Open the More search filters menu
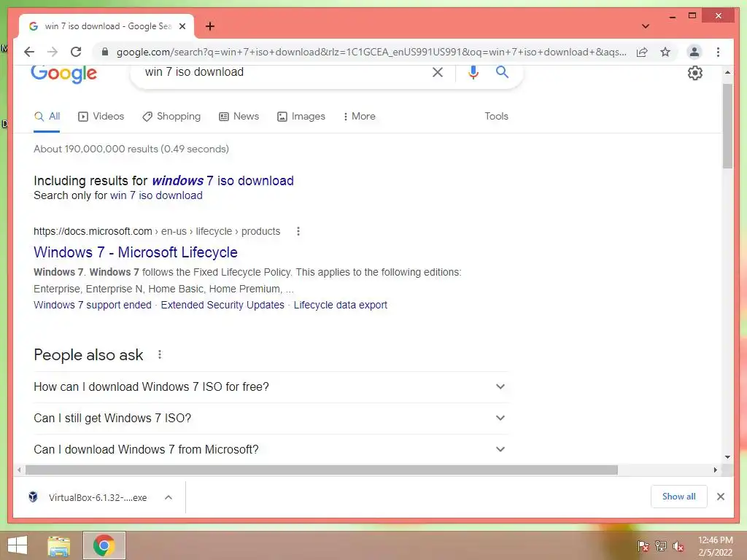 click(359, 116)
